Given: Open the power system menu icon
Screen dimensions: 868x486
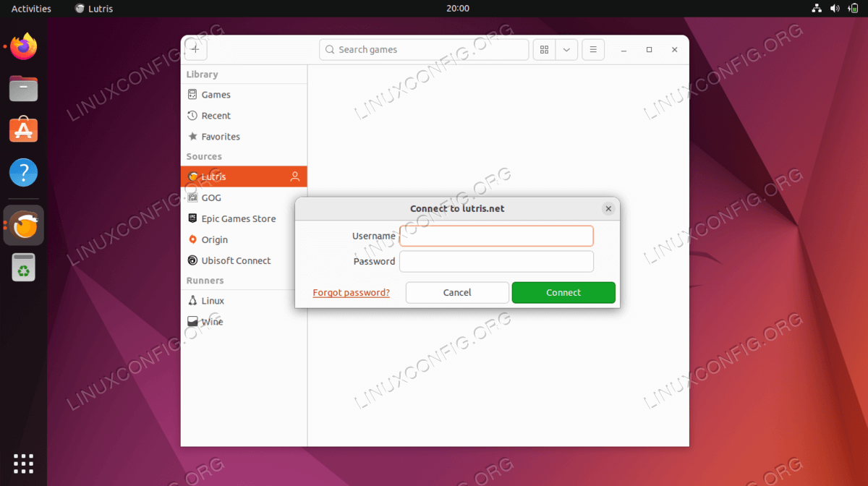Looking at the screenshot, I should pyautogui.click(x=853, y=9).
